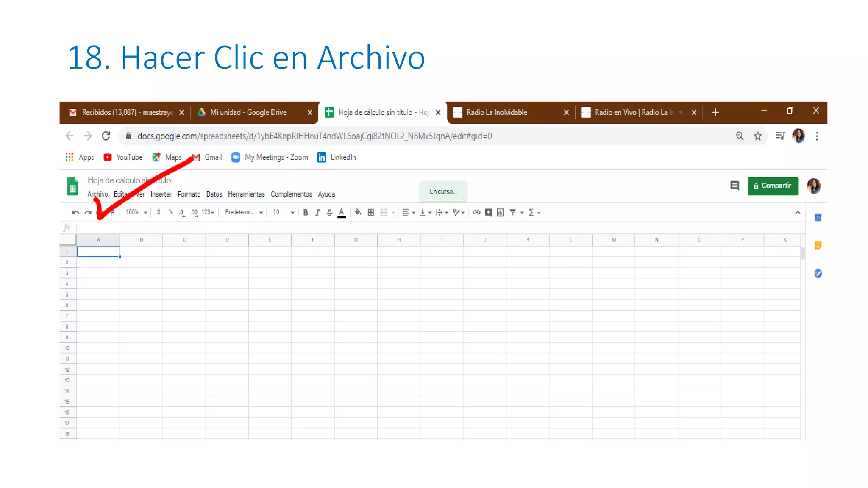The width and height of the screenshot is (868, 488).
Task: Open text wrapping dropdown
Action: click(442, 213)
